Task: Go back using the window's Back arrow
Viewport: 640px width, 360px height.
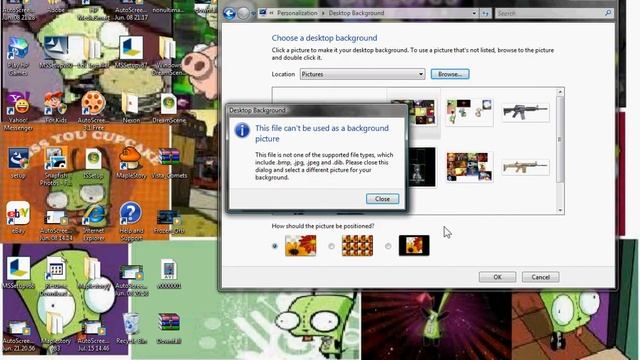Action: [x=229, y=13]
